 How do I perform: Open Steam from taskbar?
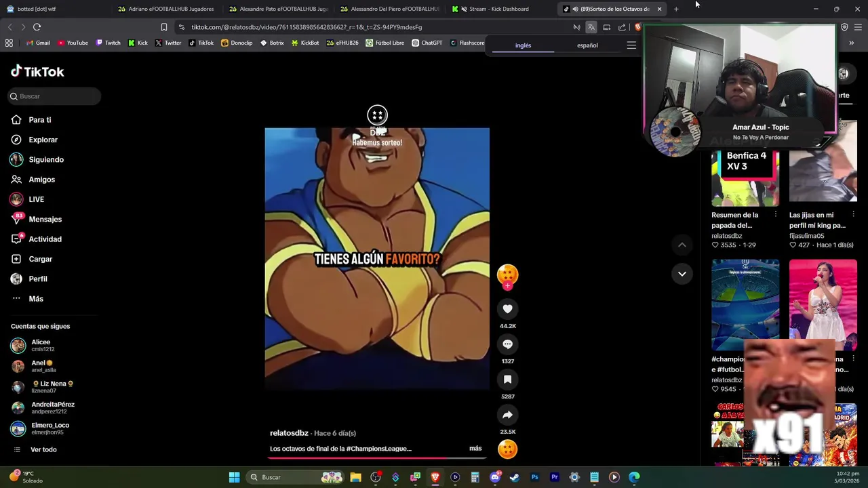[x=515, y=477]
